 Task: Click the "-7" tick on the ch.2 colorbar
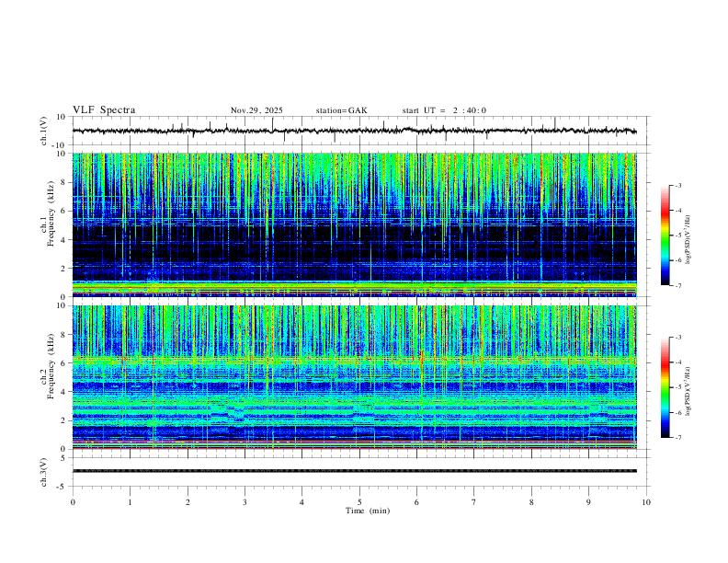coord(678,438)
